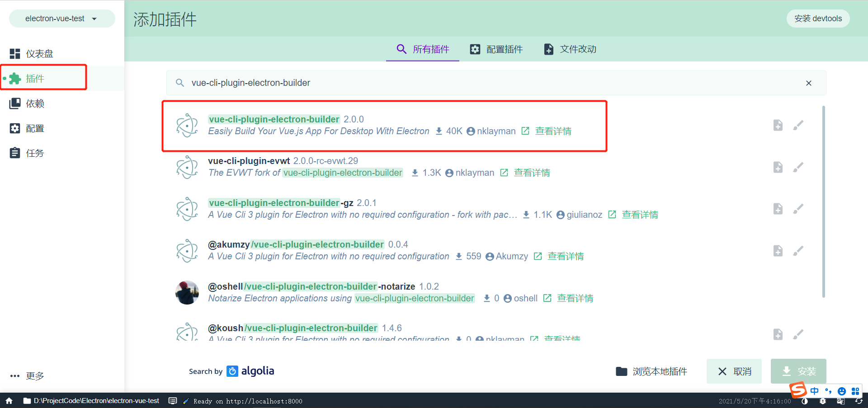Open project path D:\ProjectCode\Electron\electron-vue-test
Viewport: 868px width, 408px height.
pyautogui.click(x=91, y=401)
